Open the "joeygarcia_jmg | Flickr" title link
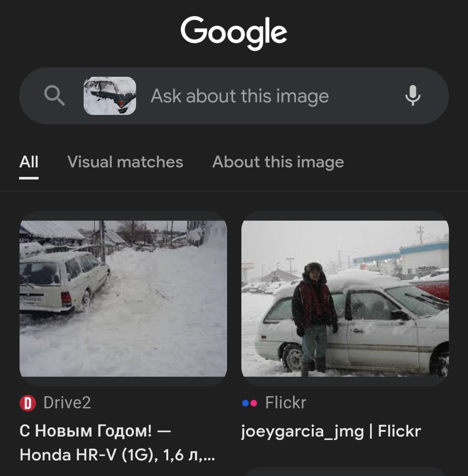468x476 pixels. point(331,431)
